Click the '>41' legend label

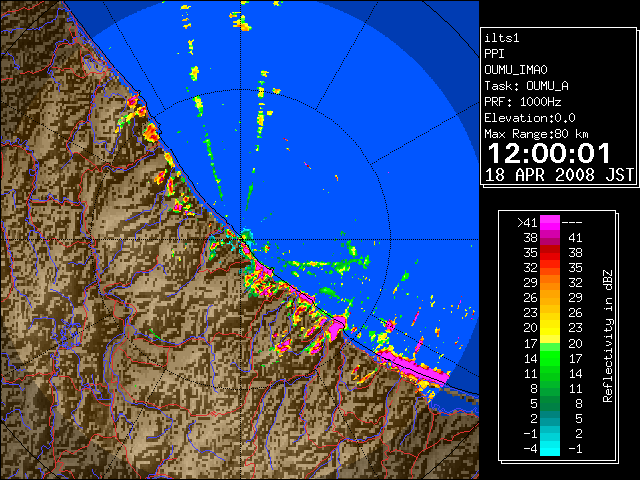[x=527, y=223]
